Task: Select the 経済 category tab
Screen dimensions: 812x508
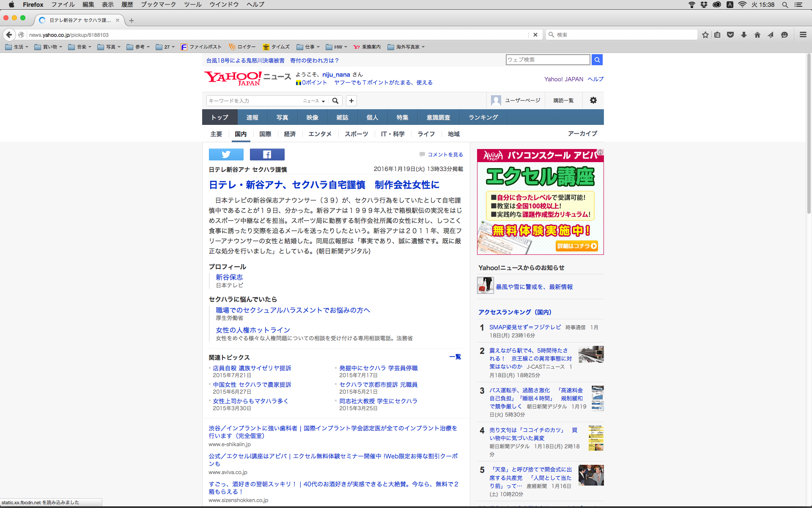Action: [x=290, y=134]
